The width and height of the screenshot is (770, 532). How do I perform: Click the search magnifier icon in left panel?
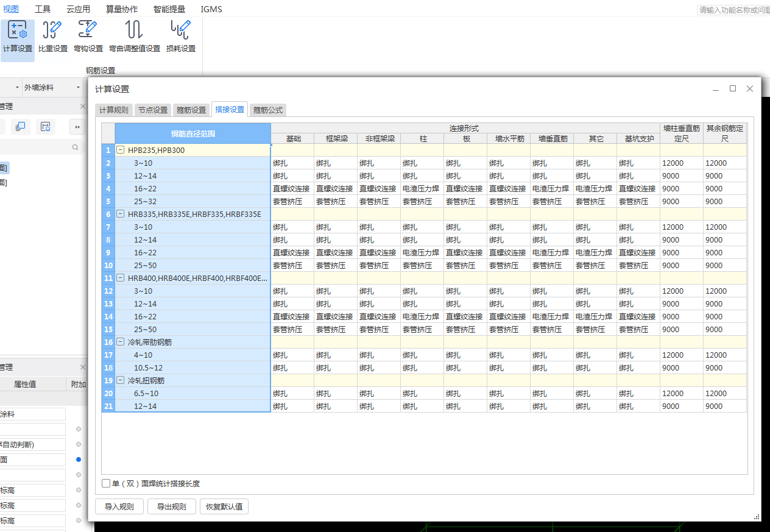coord(76,147)
